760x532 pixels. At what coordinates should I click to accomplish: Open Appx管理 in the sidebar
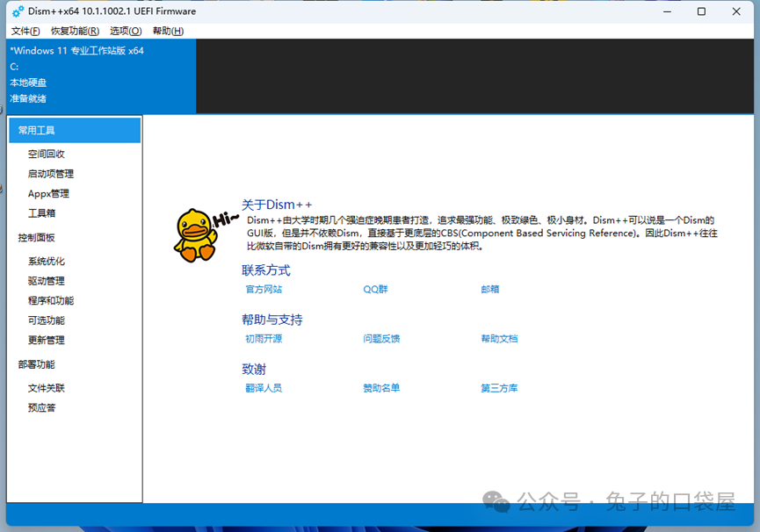click(48, 194)
